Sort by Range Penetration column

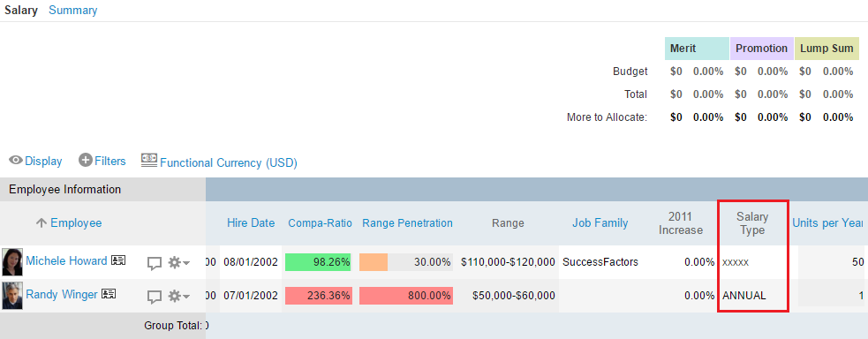407,222
